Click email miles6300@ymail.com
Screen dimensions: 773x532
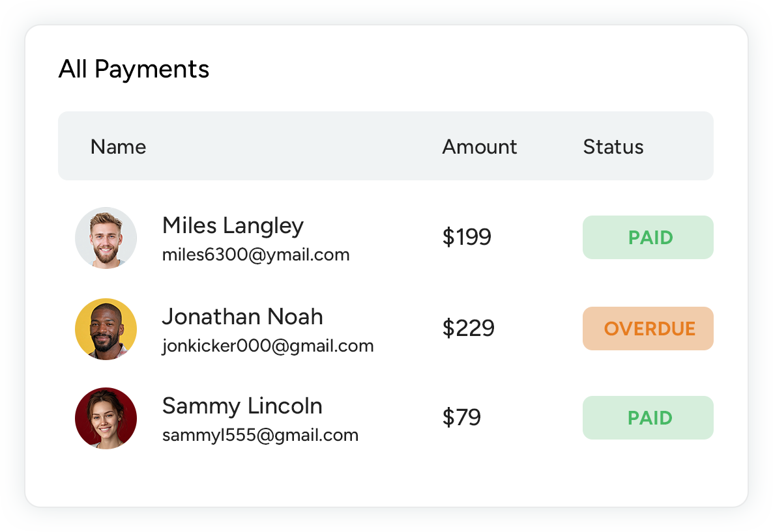[255, 255]
